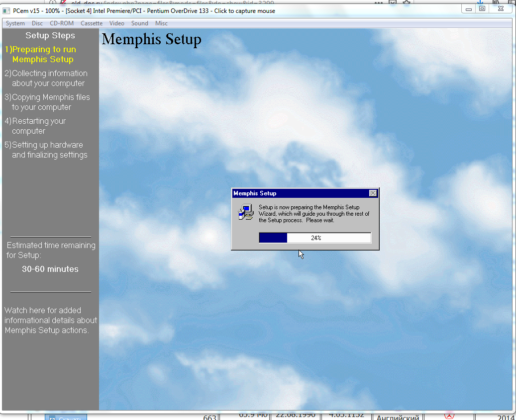Image resolution: width=516 pixels, height=420 pixels.
Task: Select step '4)Restarting your computer'
Action: click(x=35, y=126)
